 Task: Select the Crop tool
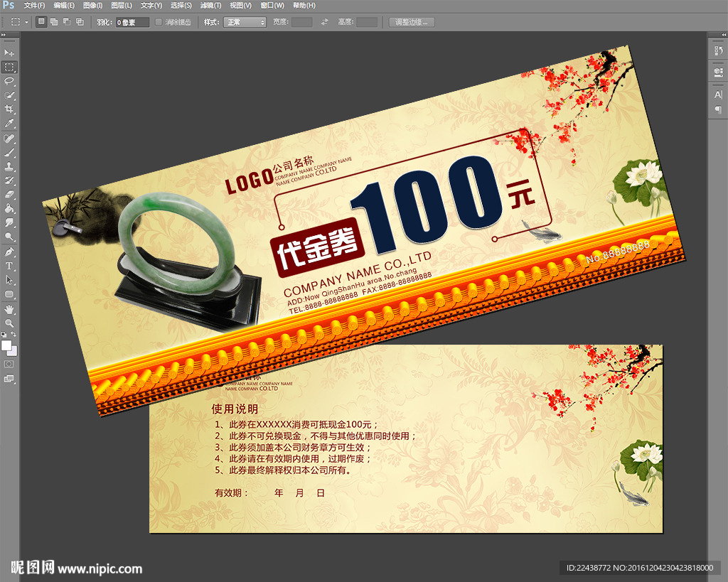(x=9, y=109)
